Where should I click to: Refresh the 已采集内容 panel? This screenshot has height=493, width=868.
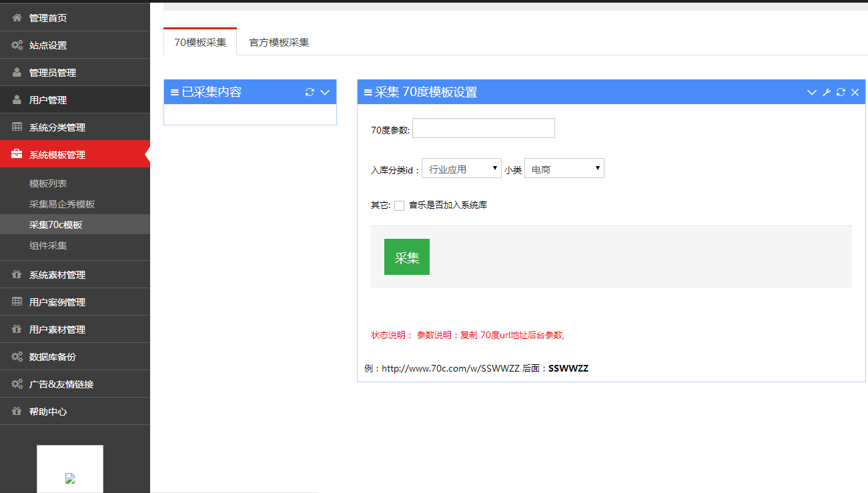pos(309,92)
